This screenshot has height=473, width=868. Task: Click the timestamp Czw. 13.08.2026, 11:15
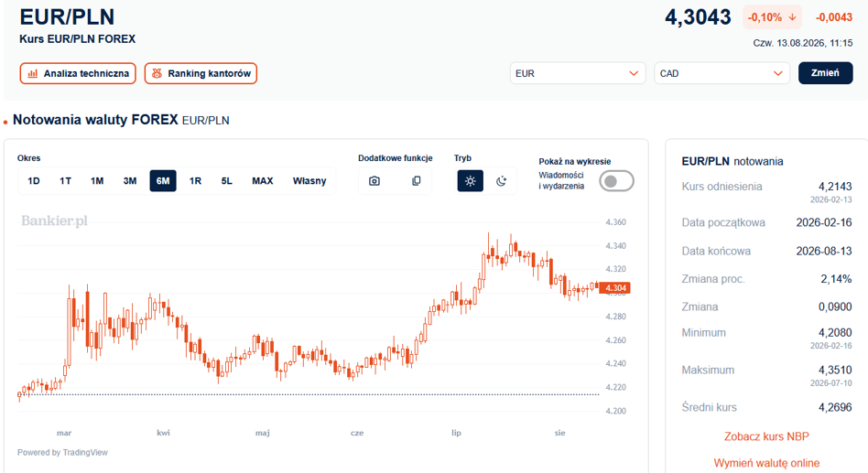[x=803, y=43]
